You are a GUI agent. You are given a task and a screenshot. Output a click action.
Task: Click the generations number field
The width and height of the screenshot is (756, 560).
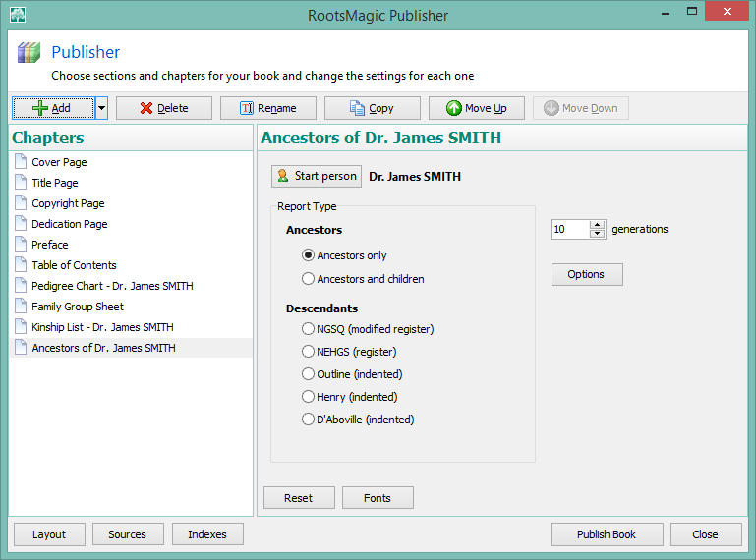(570, 229)
